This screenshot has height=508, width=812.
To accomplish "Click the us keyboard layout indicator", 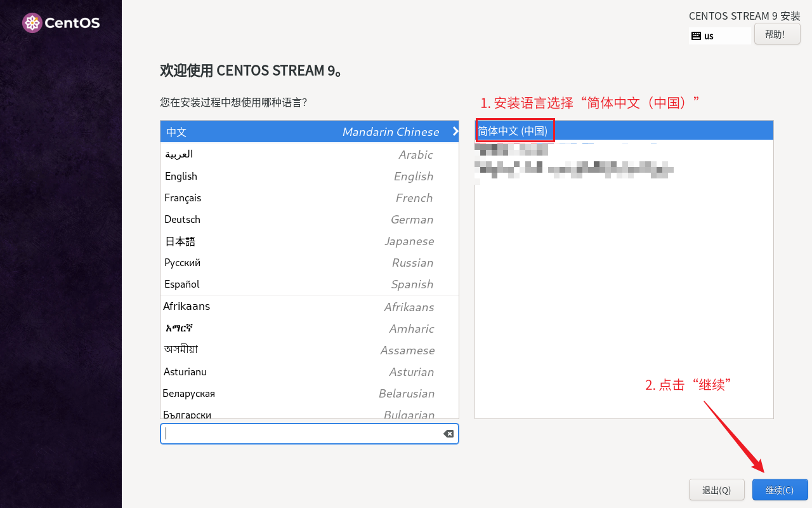I will click(x=709, y=36).
